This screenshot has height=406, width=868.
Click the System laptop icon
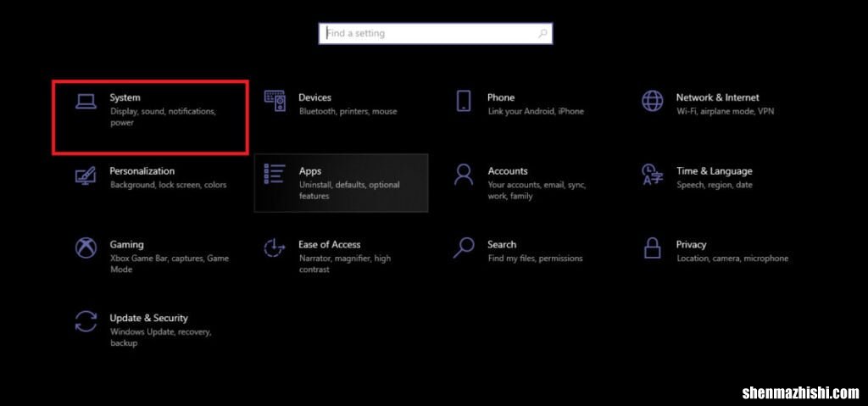pos(86,102)
